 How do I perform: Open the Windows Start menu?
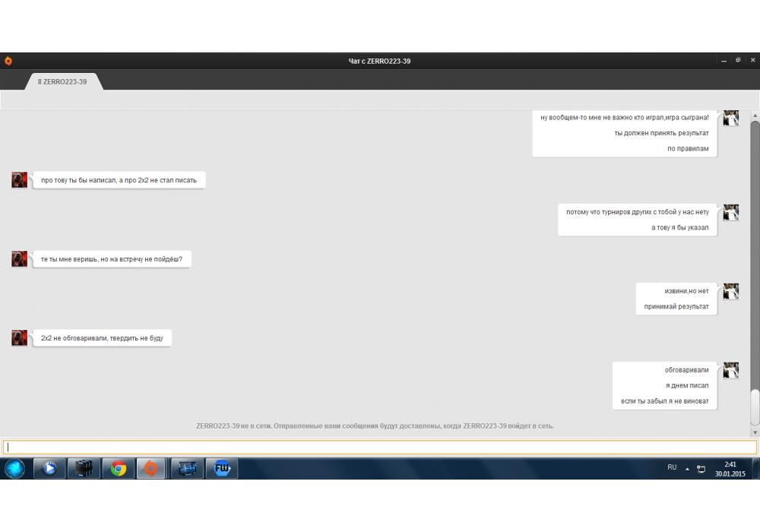coord(14,468)
